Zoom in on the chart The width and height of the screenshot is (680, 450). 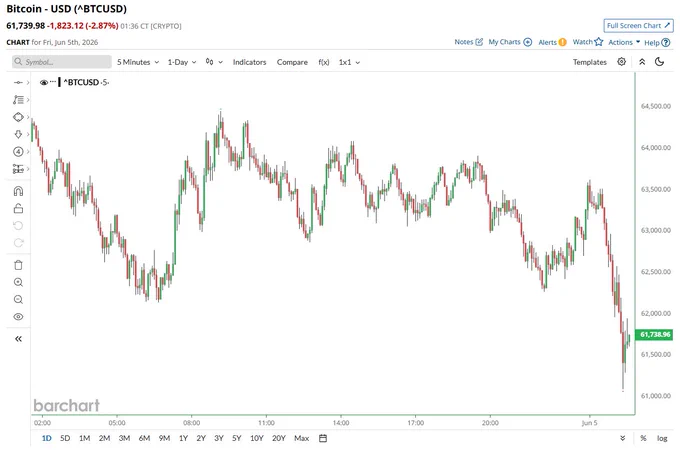pos(18,282)
